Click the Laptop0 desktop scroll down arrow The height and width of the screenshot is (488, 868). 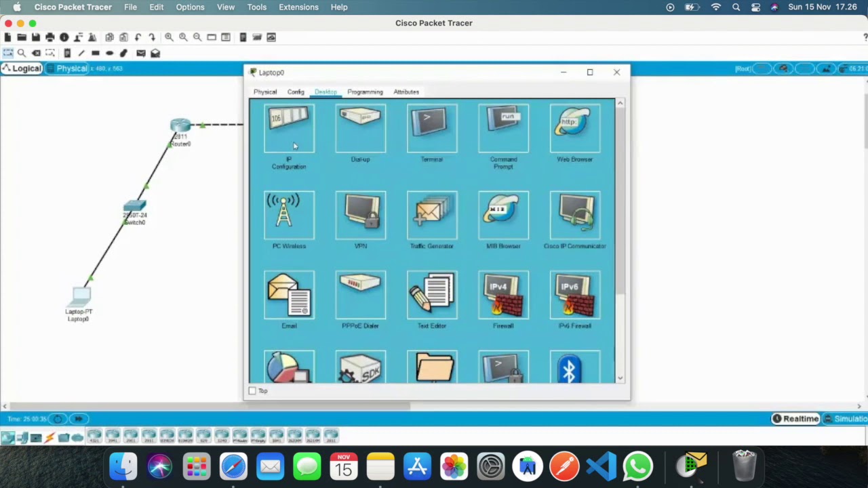tap(620, 378)
